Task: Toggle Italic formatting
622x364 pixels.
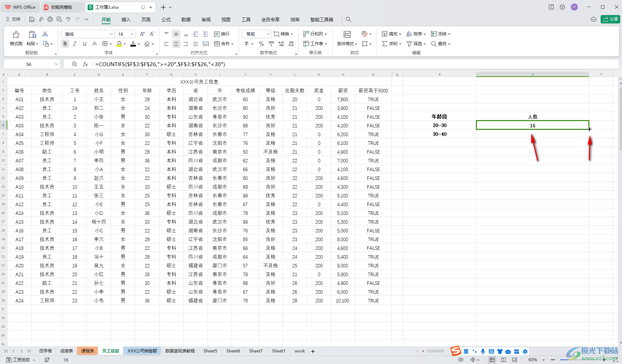Action: tap(75, 44)
